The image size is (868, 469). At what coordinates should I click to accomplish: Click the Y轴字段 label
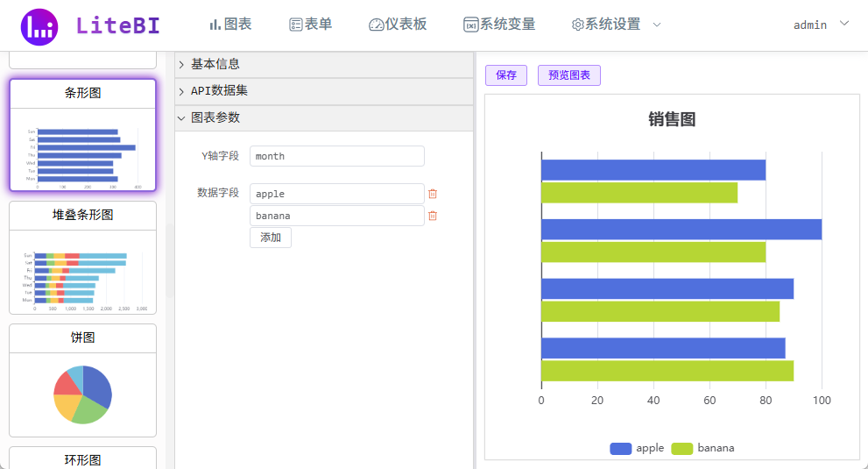[x=221, y=156]
